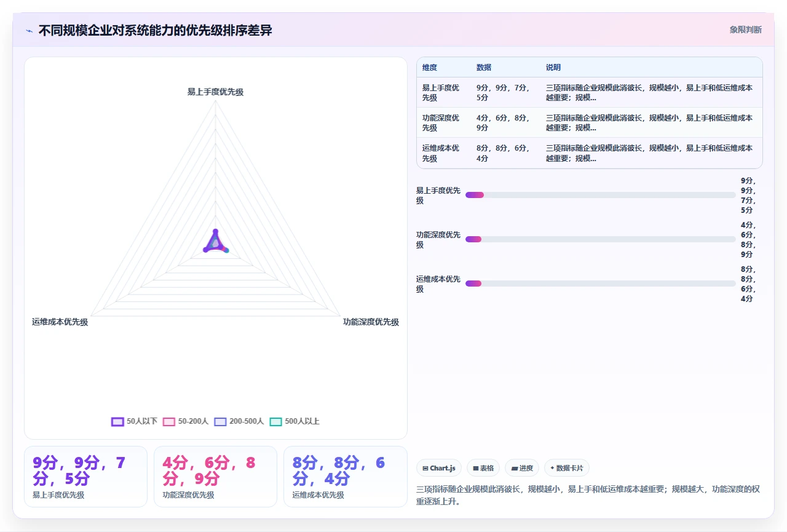
Task: Toggle the 50-200人 legend dataset
Action: click(186, 421)
